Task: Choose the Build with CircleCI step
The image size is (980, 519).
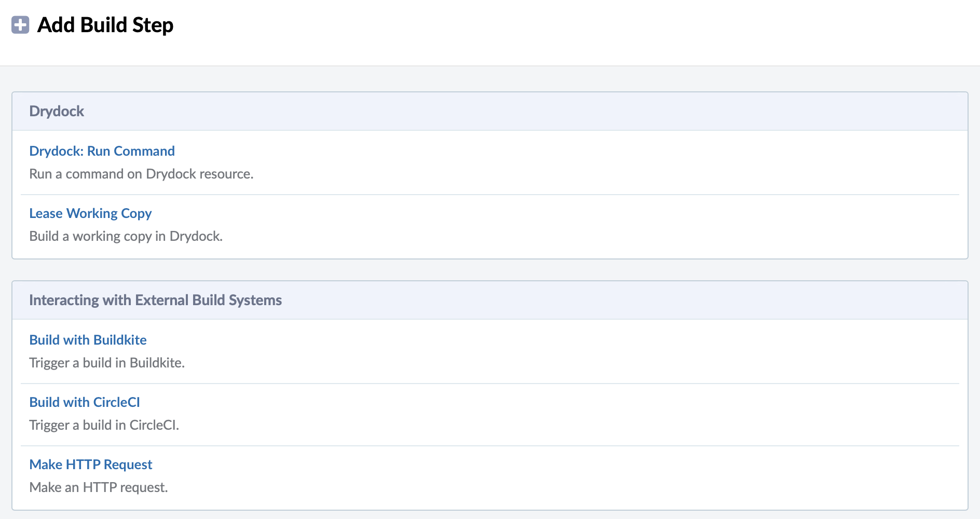Action: (x=85, y=402)
